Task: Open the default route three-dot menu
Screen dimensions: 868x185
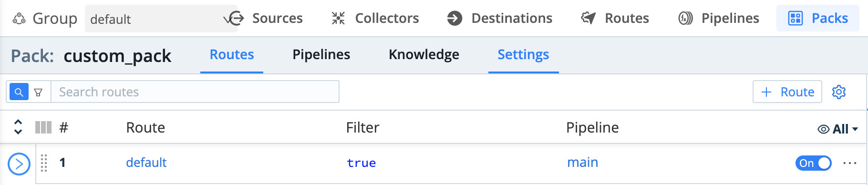Action: pos(850,163)
